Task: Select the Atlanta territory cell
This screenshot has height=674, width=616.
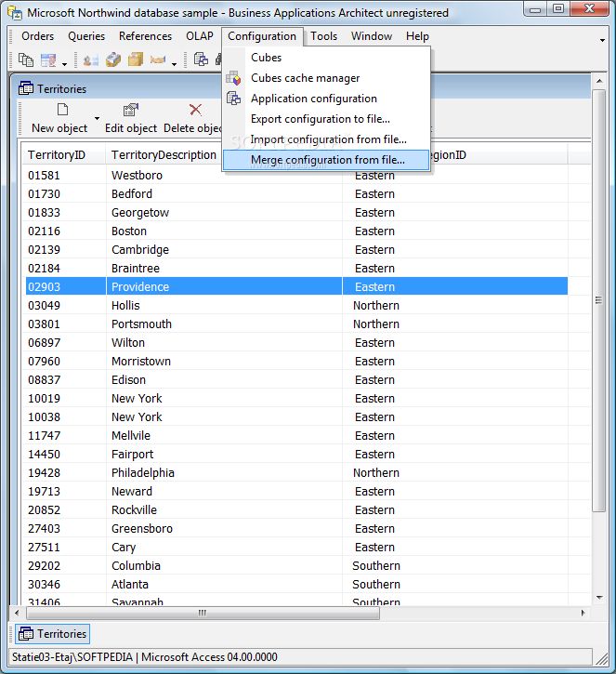Action: 224,584
